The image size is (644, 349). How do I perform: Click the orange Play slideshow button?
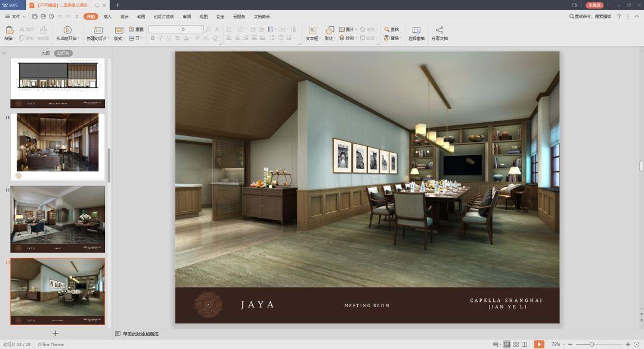click(539, 344)
